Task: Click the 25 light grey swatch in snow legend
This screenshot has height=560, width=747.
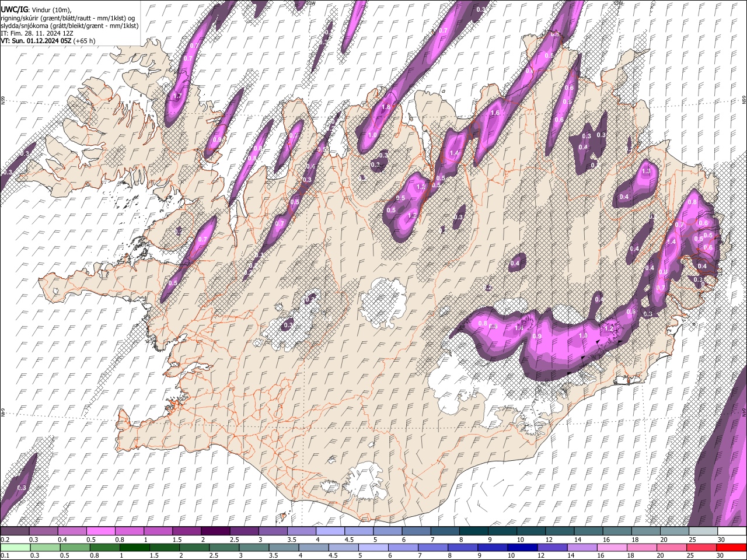Action: (x=703, y=531)
